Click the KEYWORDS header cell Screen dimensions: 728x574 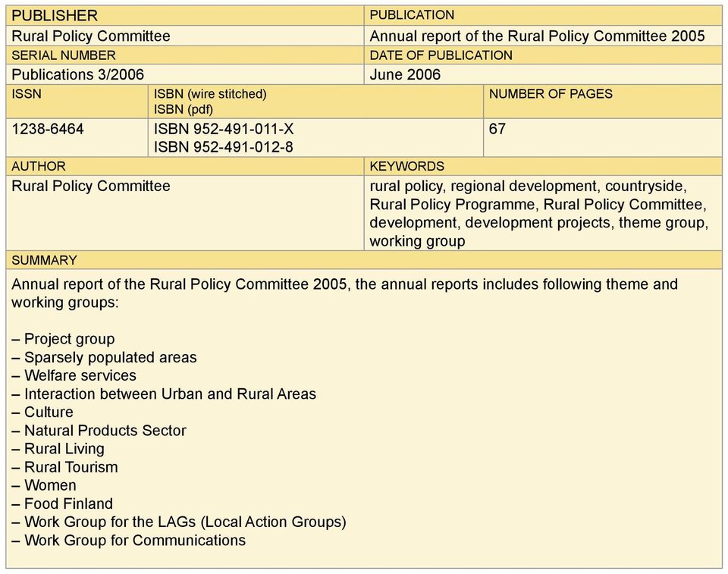click(x=543, y=166)
